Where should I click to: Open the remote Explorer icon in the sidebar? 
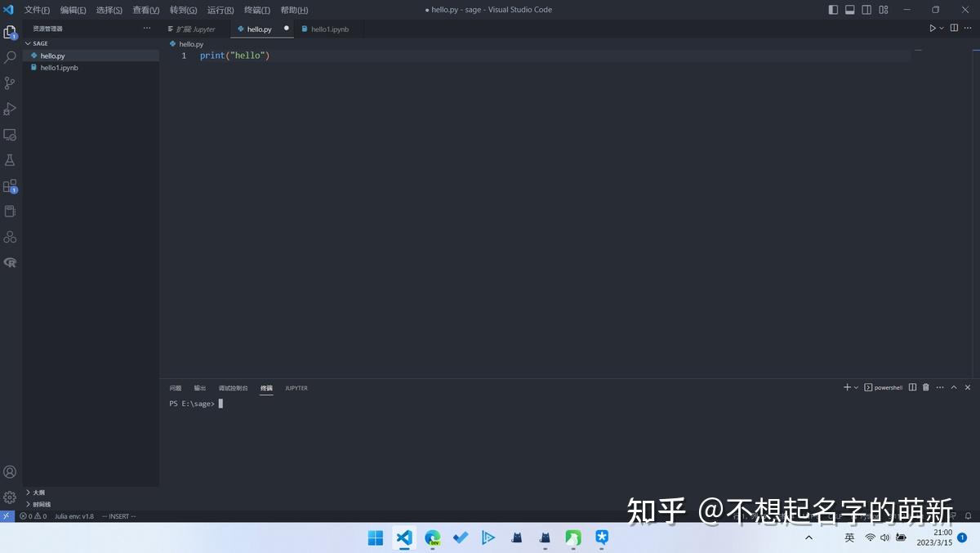coord(11,134)
